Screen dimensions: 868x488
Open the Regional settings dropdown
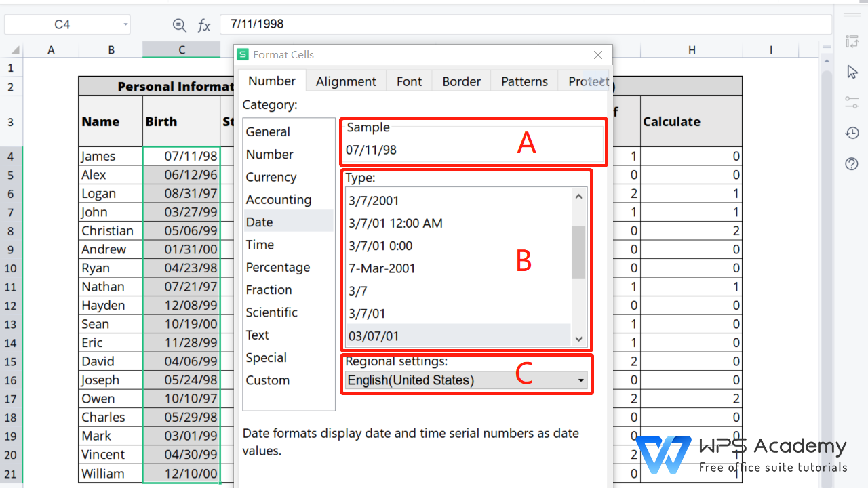(x=582, y=380)
